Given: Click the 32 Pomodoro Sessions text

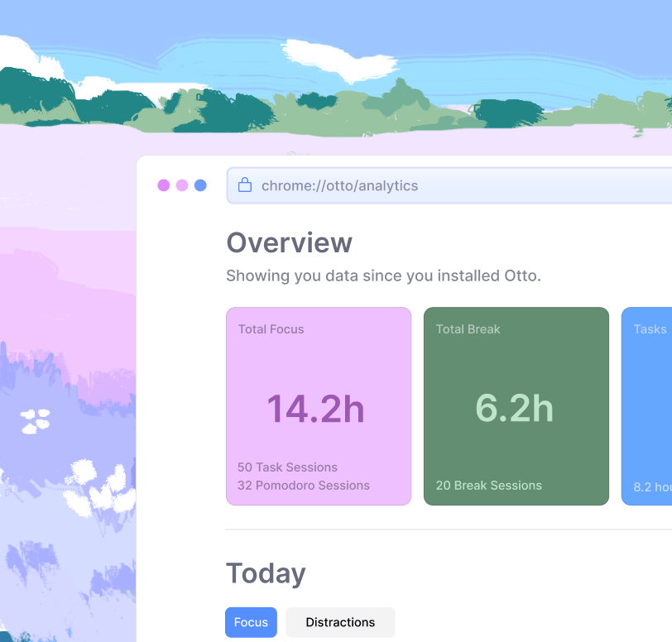Looking at the screenshot, I should pos(303,486).
